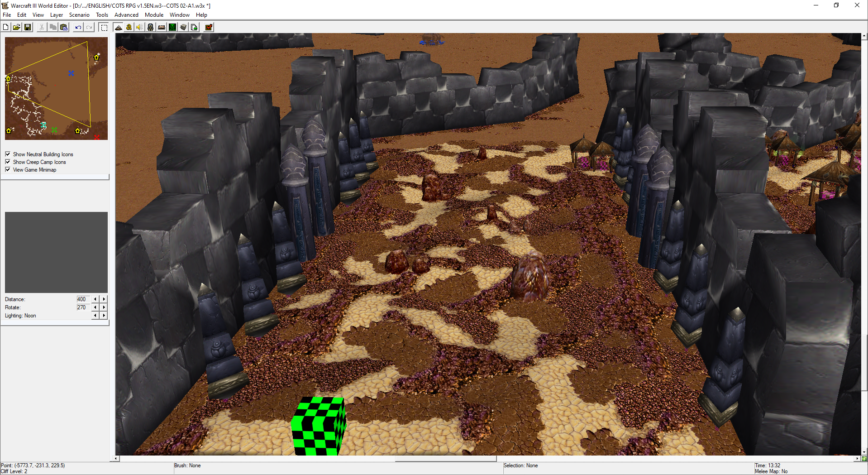Screen dimensions: 868x475
Task: Click the Cut scissors icon
Action: coord(42,27)
